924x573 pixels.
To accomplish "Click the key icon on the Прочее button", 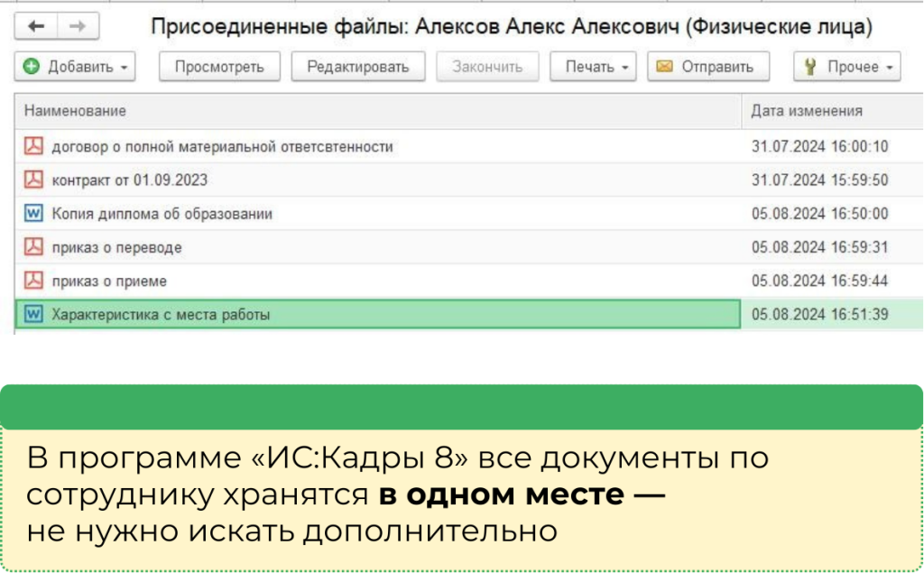I will point(810,66).
